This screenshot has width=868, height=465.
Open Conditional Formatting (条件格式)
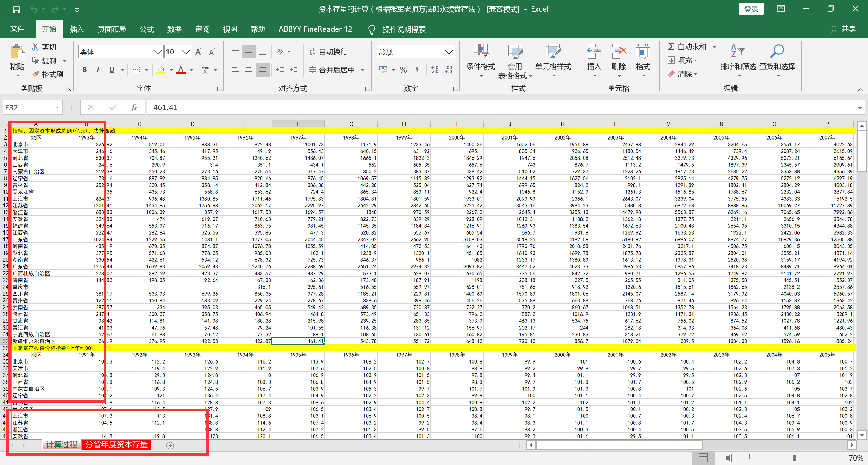coord(481,61)
